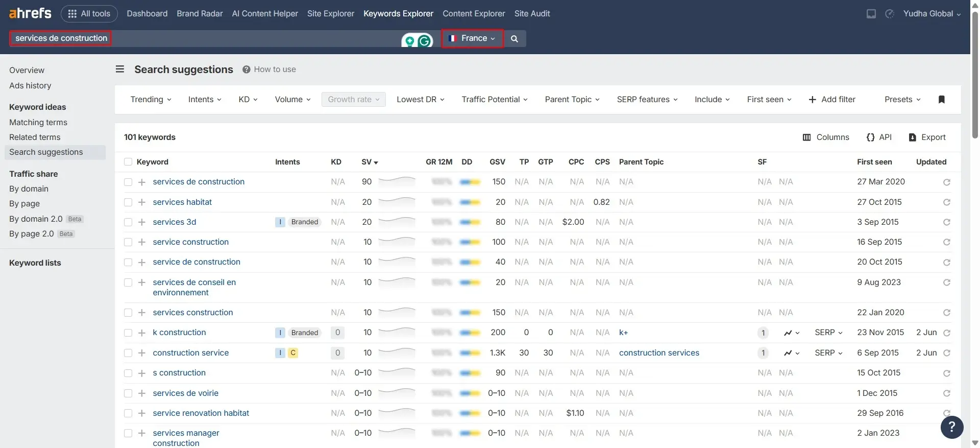Viewport: 980px width, 448px height.
Task: Check the 'services 3d' row
Action: [x=128, y=222]
